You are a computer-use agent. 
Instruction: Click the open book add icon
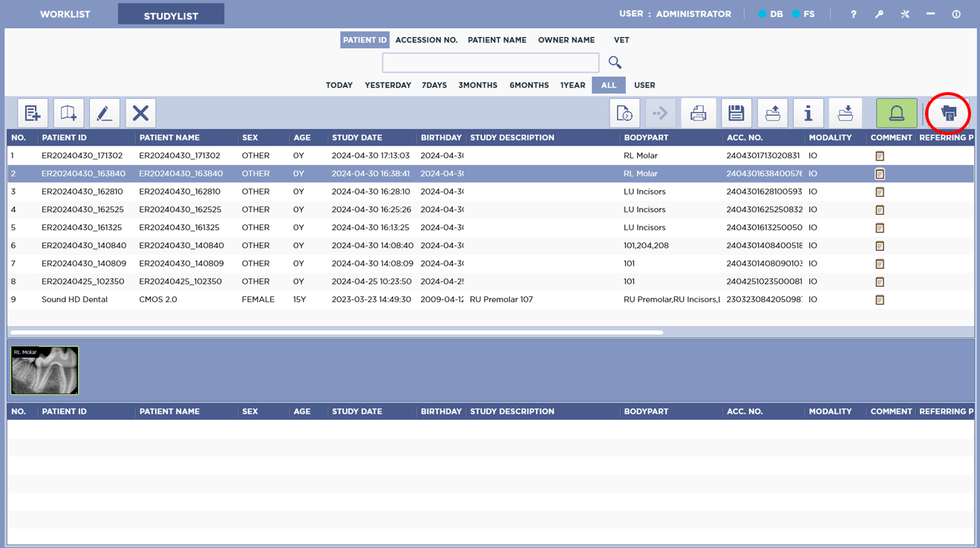click(x=68, y=113)
